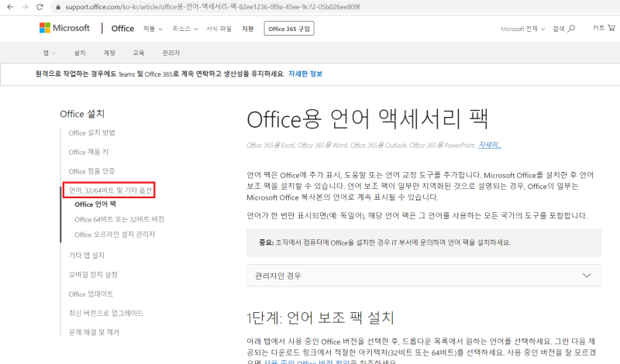Click the Office 설치 sidebar heading
620x364 pixels.
pos(82,114)
